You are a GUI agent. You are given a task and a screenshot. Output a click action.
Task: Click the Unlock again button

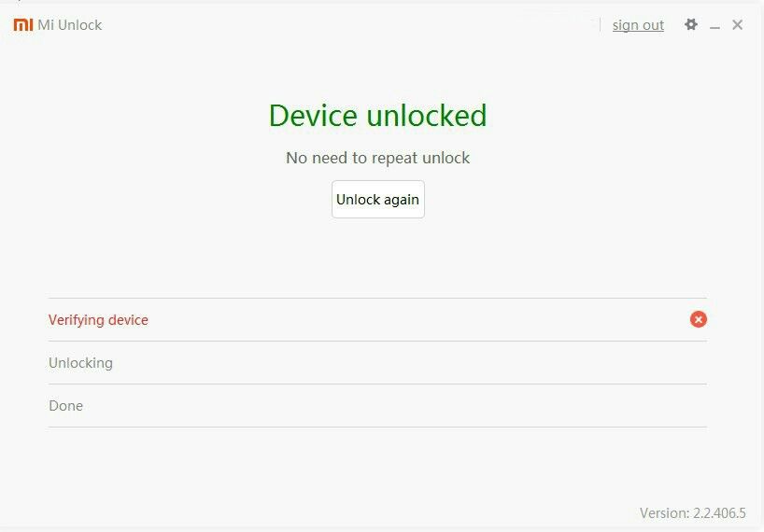coord(378,199)
